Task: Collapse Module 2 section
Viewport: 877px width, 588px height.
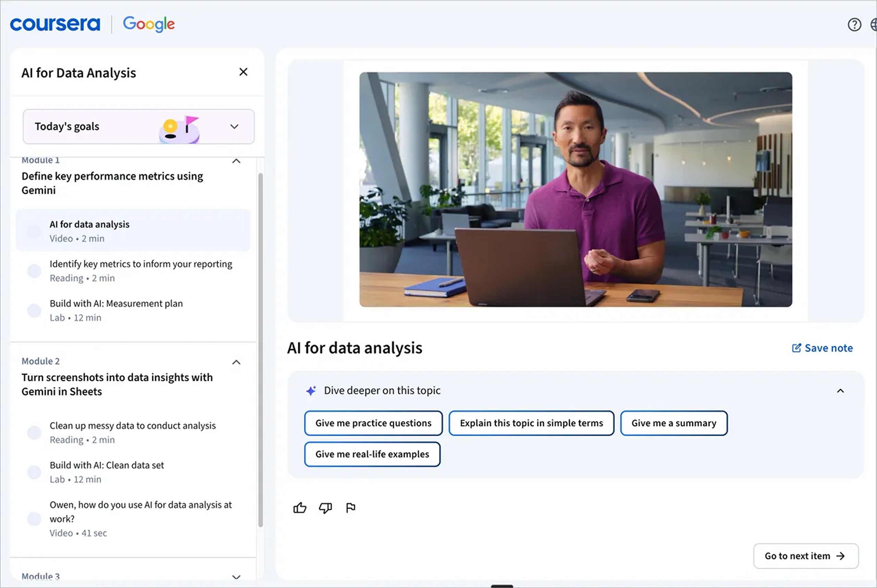Action: pyautogui.click(x=236, y=362)
